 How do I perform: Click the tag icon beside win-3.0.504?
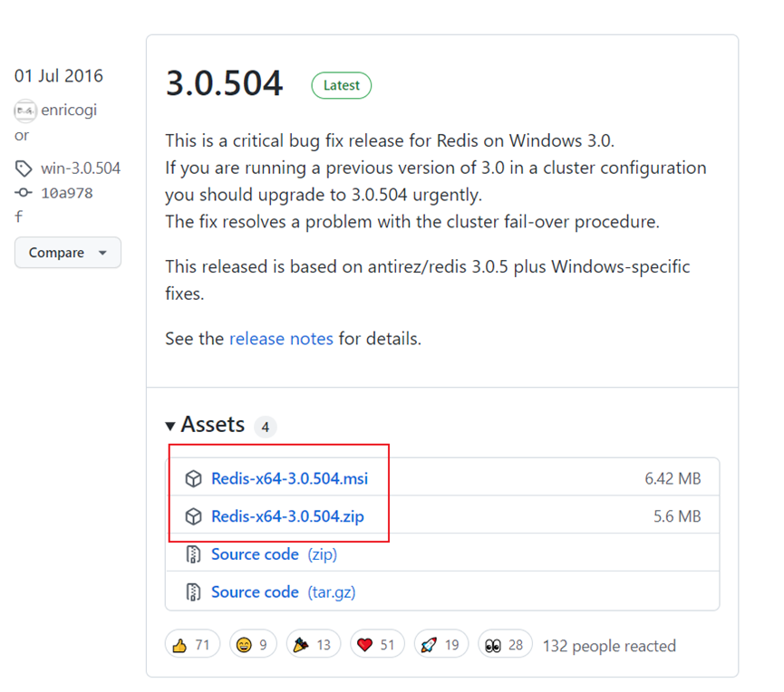point(24,168)
